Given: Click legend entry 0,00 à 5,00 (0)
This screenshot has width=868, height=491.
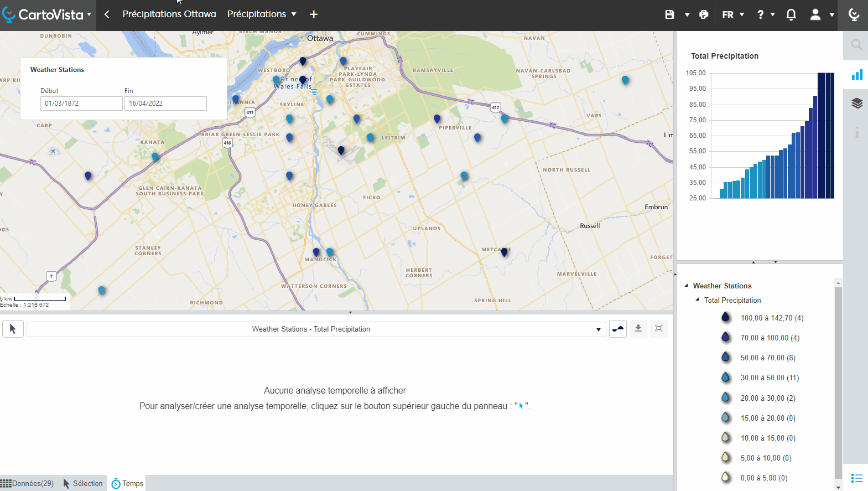Looking at the screenshot, I should tap(764, 478).
